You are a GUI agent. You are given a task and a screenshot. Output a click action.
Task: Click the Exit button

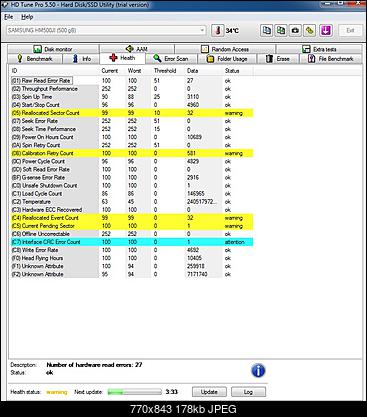[350, 31]
